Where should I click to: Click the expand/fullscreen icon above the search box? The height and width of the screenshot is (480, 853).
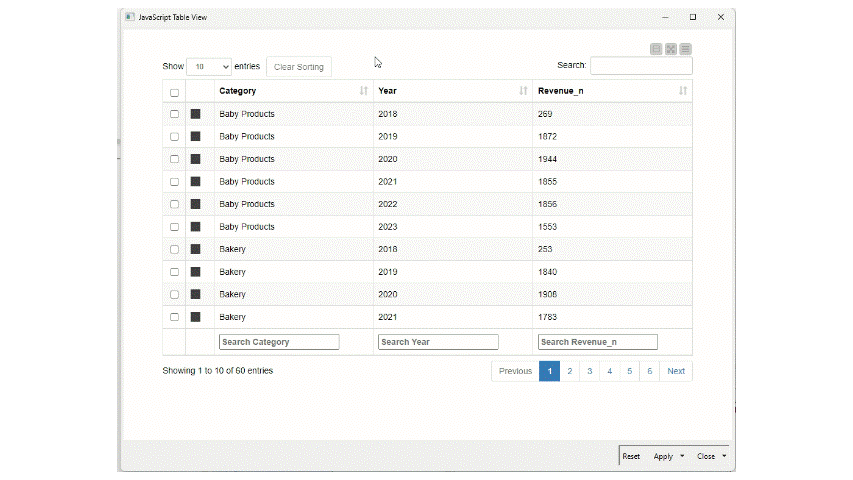[x=671, y=49]
